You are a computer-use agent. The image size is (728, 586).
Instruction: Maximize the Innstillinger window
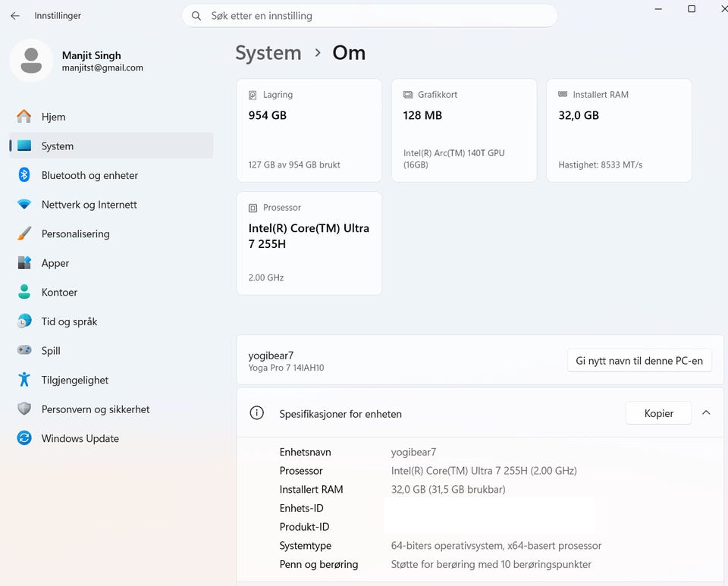click(x=692, y=9)
